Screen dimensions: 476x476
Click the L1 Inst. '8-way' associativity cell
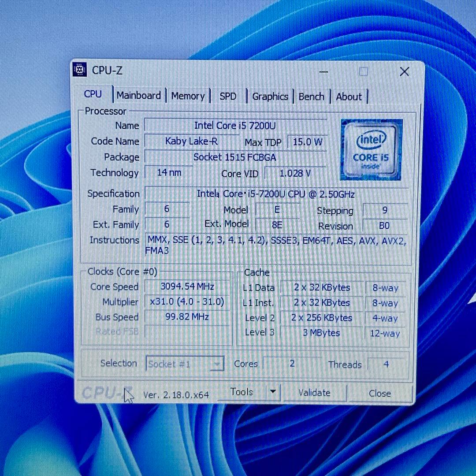[385, 303]
